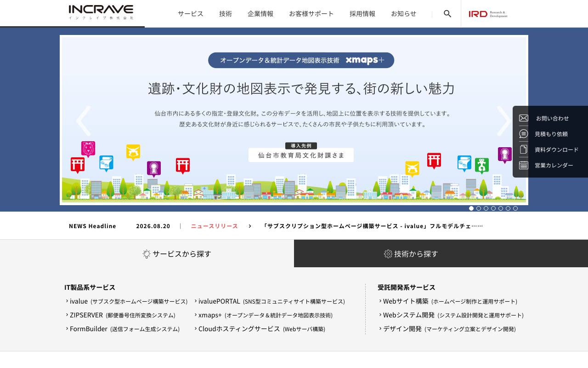Open 資料ダウンロード in the side panel

[x=557, y=149]
